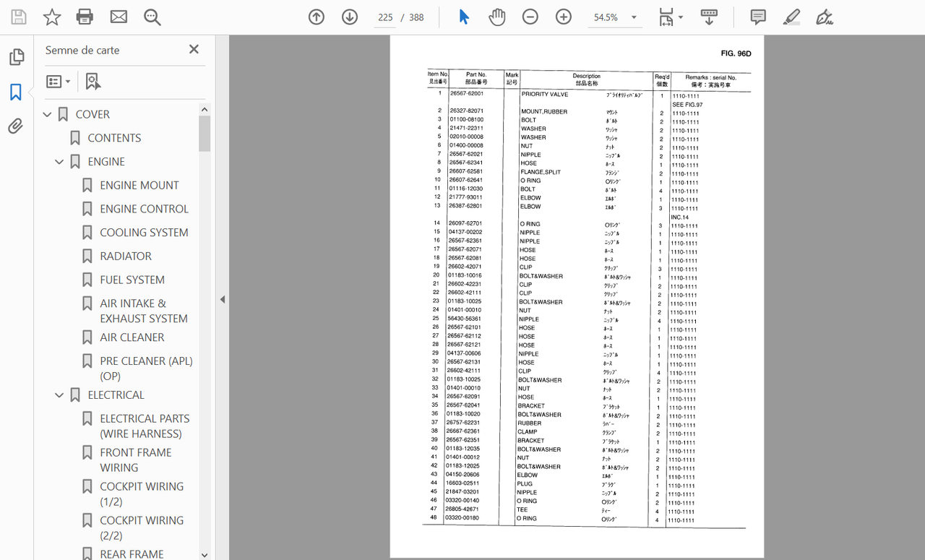Select the ENGINE bookmark
This screenshot has width=925, height=560.
106,162
